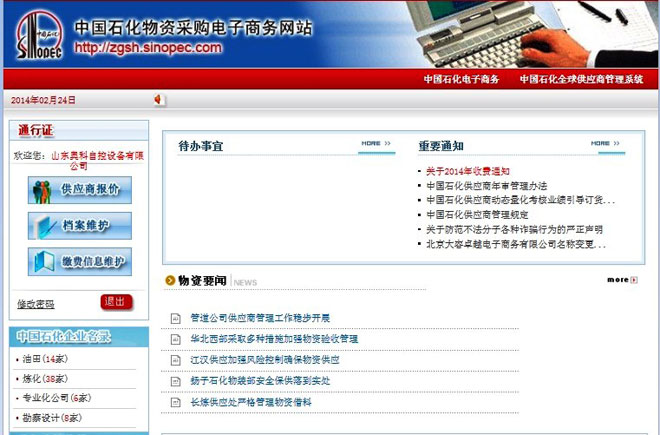
Task: Select 油田(14家) in enterprise directory
Action: [45, 359]
